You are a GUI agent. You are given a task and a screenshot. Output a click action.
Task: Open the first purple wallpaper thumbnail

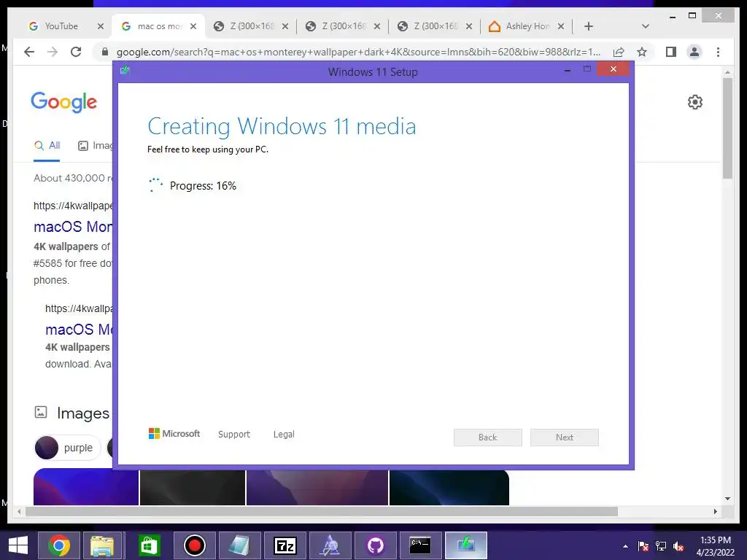(86, 486)
